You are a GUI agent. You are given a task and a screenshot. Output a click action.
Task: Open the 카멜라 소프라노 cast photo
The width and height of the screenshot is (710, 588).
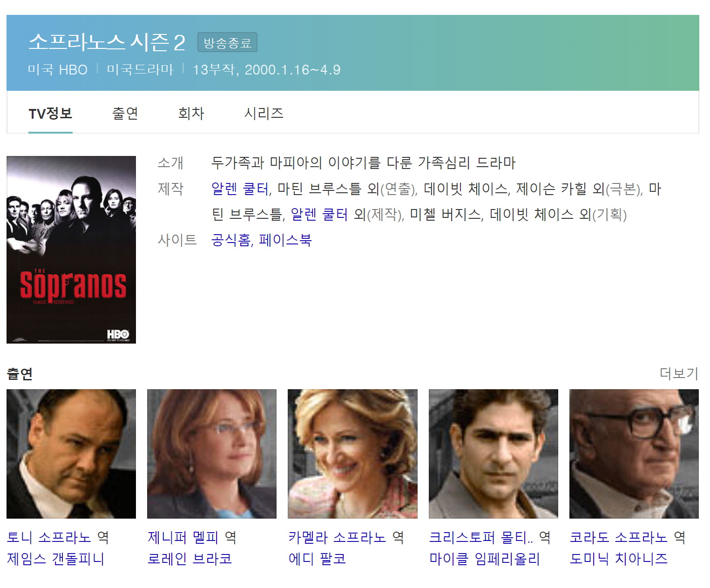click(x=352, y=454)
